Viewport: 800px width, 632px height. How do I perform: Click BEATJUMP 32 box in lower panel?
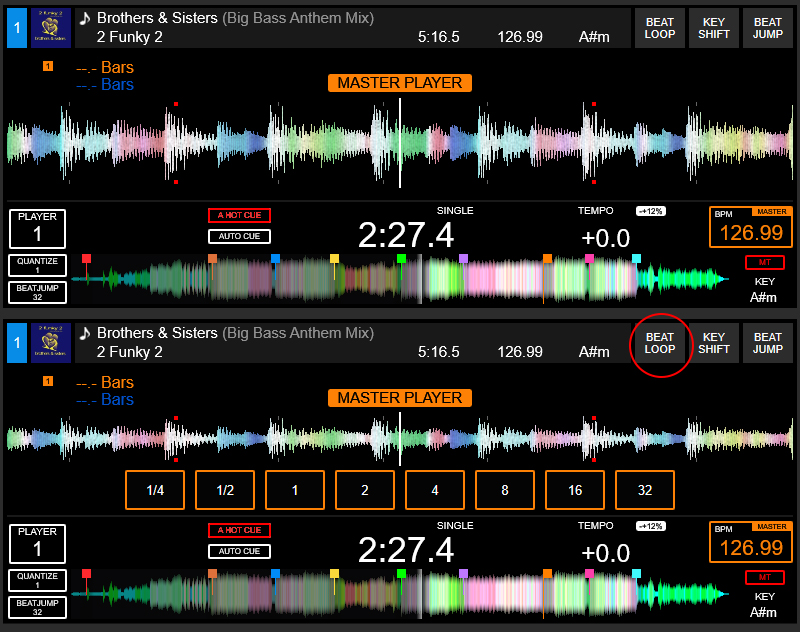click(x=38, y=608)
